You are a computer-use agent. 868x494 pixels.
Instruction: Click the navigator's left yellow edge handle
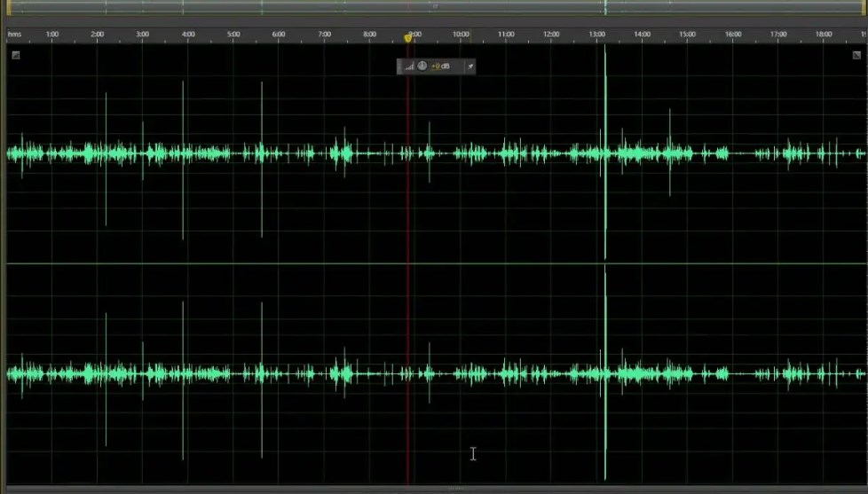point(8,6)
